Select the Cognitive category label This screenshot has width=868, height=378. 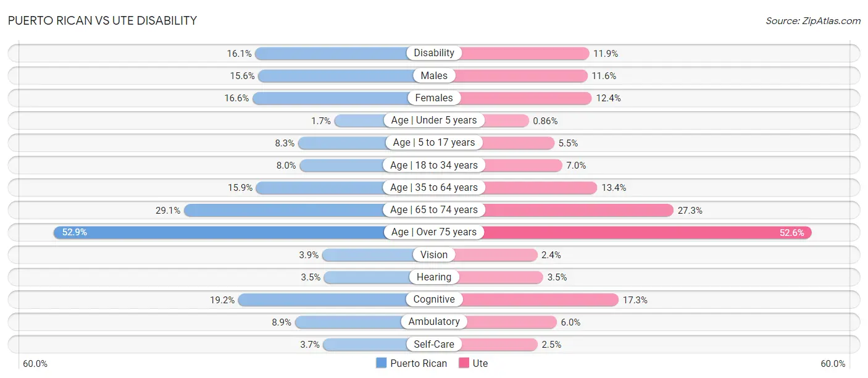point(434,300)
